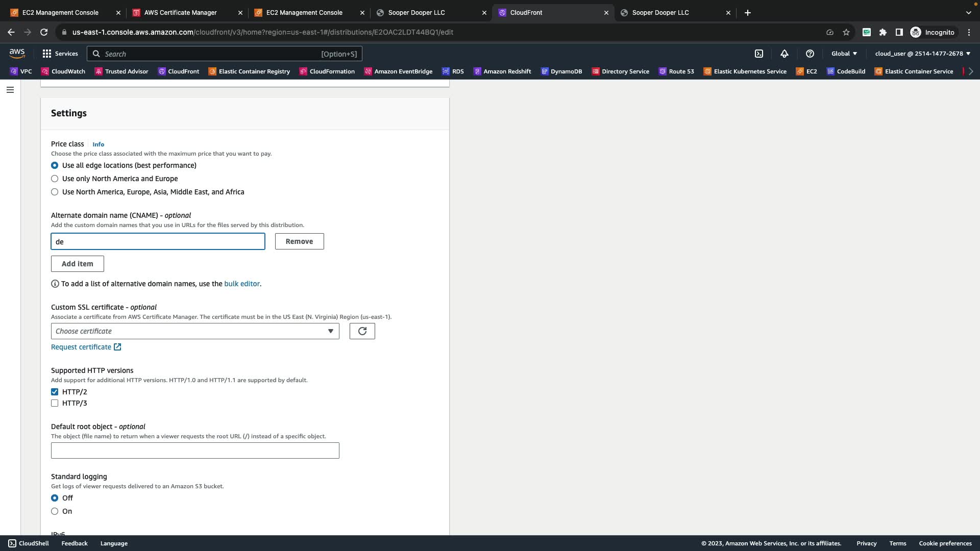This screenshot has height=551, width=980.
Task: Open AWS CloudShell icon in top navbar
Action: 759,54
